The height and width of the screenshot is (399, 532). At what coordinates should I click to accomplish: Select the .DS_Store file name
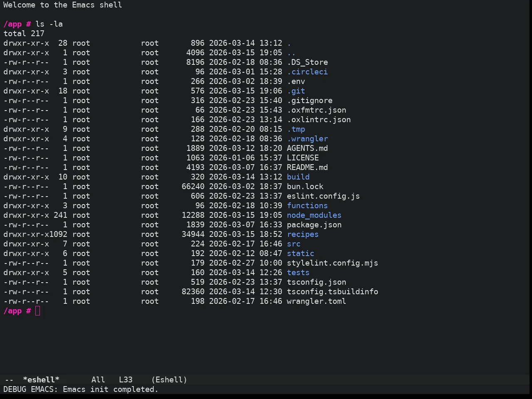click(307, 62)
